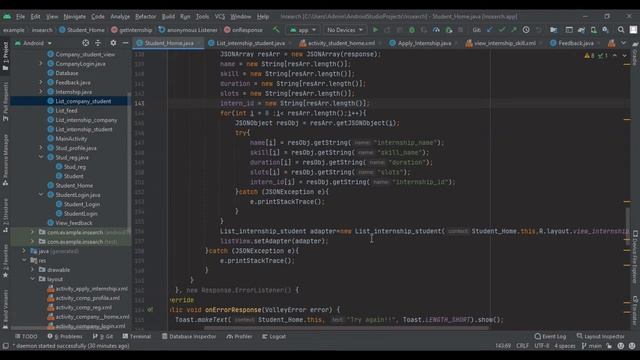The image size is (640, 360).
Task: Expand the CompanyLogin.java node
Action: (41, 64)
